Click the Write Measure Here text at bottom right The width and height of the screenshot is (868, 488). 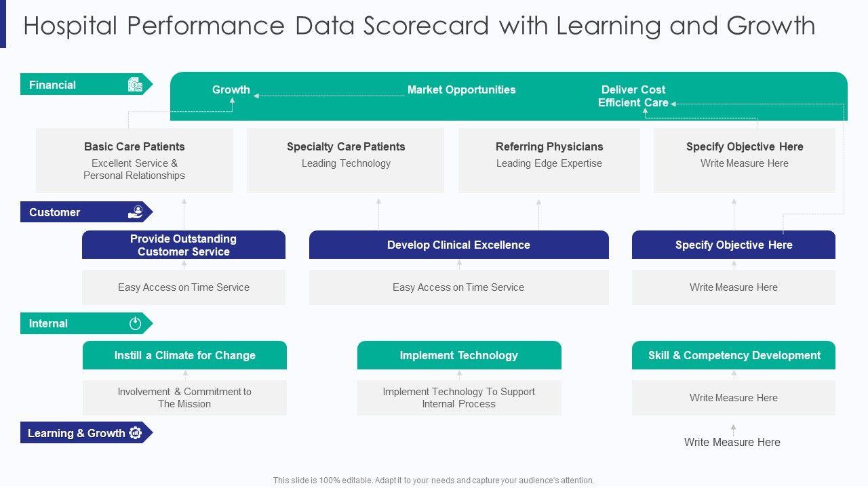coord(732,442)
